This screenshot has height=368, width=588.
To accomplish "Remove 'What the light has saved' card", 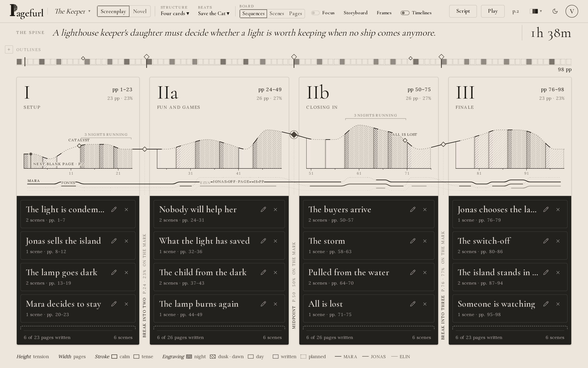I will tap(276, 241).
